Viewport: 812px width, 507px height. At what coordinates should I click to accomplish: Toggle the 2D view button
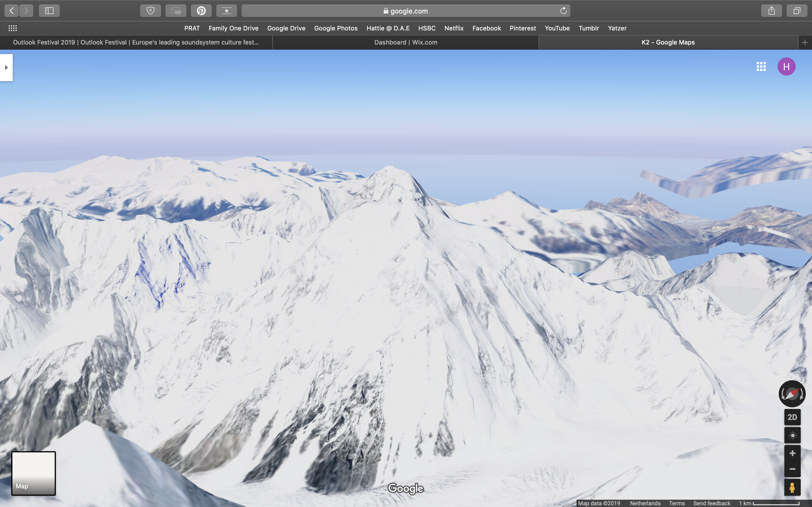point(792,417)
